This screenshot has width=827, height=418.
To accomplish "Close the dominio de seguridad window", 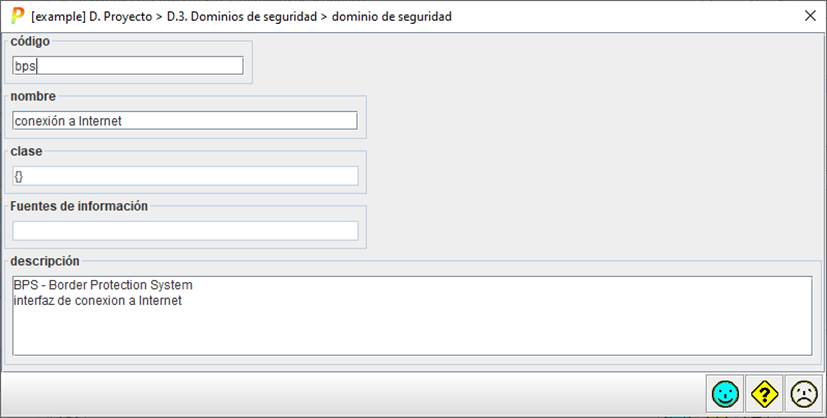I will point(810,16).
